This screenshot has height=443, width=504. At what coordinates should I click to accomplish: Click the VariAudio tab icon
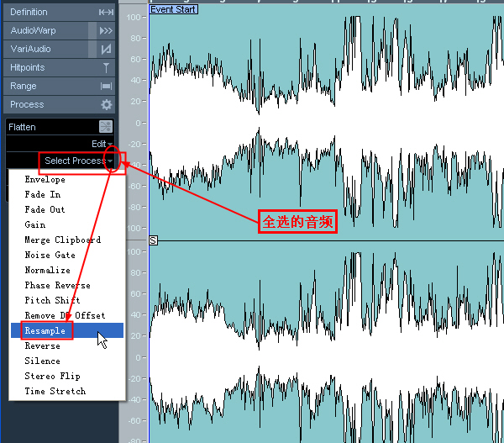(106, 49)
